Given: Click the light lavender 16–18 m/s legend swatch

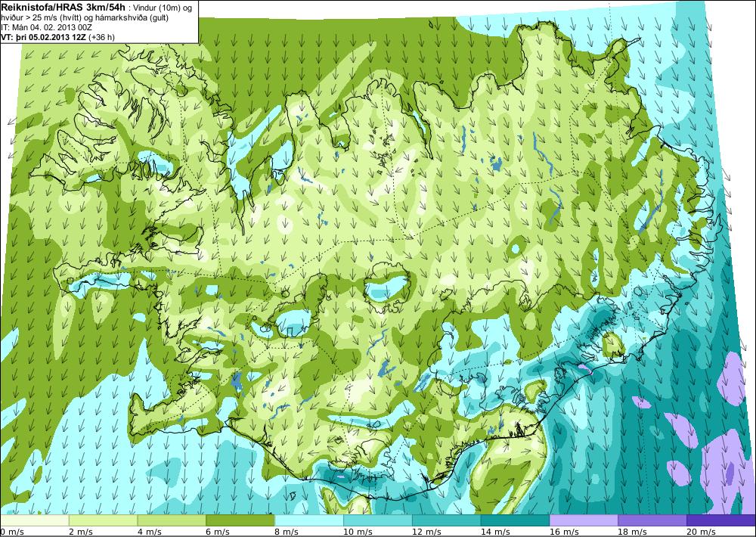Looking at the screenshot, I should (584, 520).
